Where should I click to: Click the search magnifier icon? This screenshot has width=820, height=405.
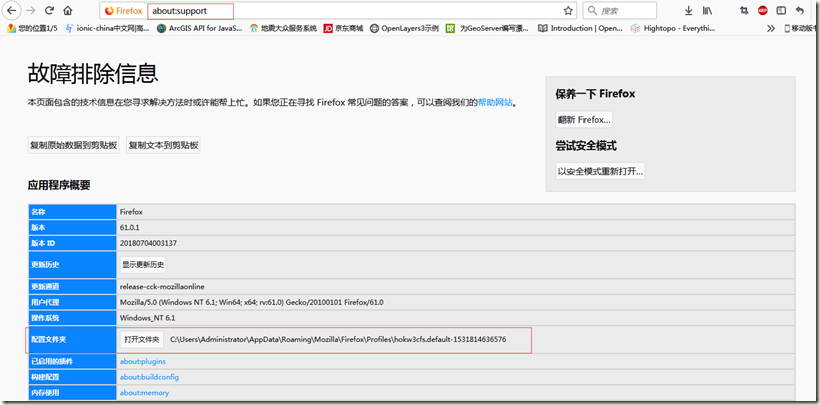tap(592, 10)
